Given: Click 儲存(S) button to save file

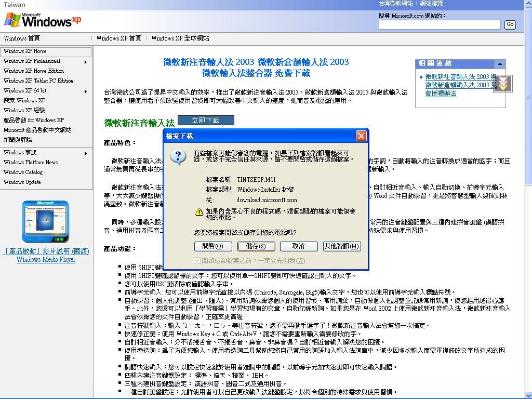Looking at the screenshot, I should (x=256, y=246).
